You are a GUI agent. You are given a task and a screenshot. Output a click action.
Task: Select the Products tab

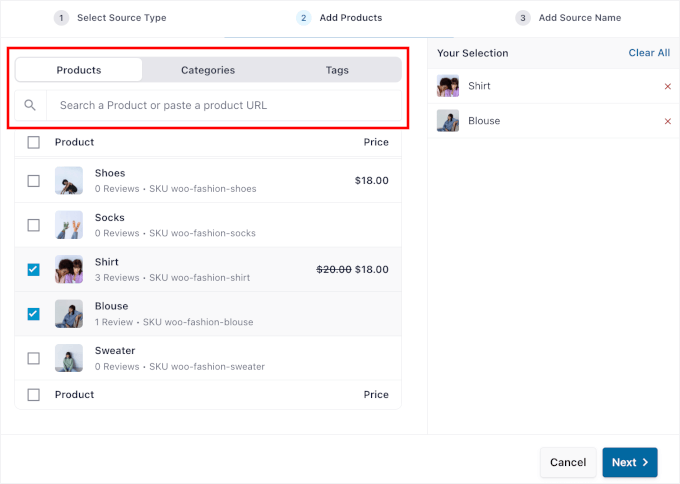coord(79,70)
